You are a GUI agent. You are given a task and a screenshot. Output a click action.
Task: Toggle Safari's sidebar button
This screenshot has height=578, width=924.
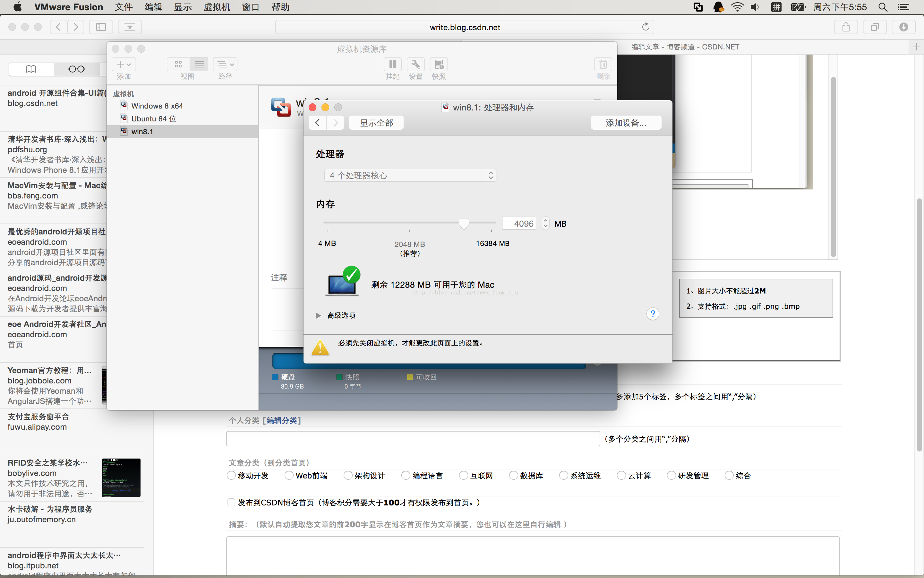pos(101,27)
